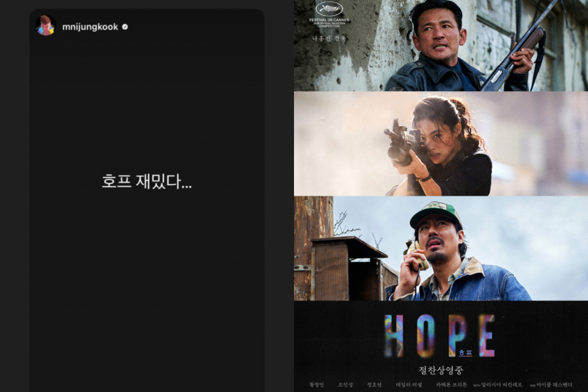This screenshot has width=588, height=392.
Task: Click the verified badge beside mnijungkook
Action: point(125,27)
